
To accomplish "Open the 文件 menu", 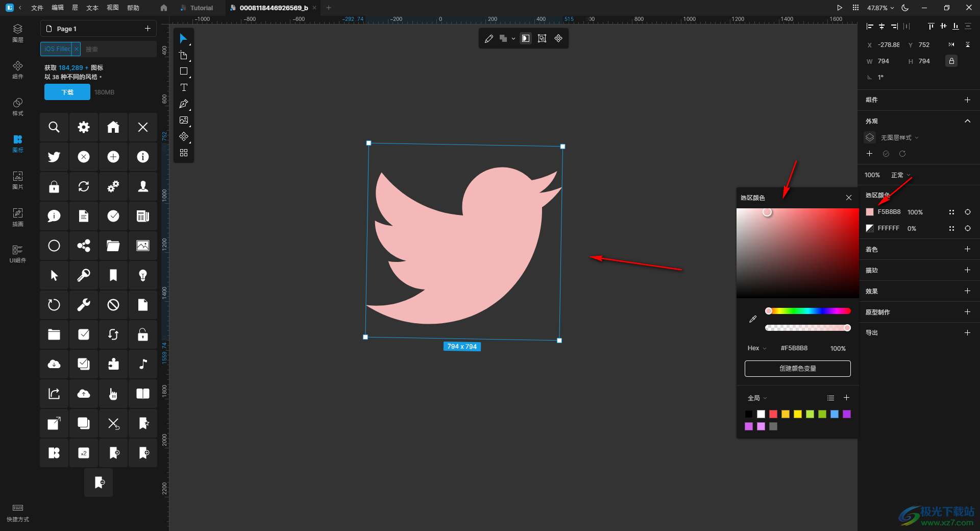I will click(x=37, y=8).
